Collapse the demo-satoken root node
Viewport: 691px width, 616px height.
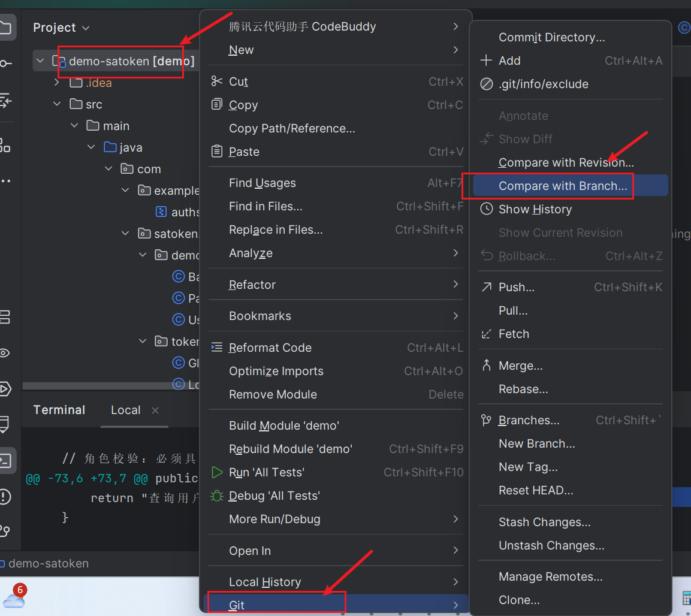pos(40,61)
